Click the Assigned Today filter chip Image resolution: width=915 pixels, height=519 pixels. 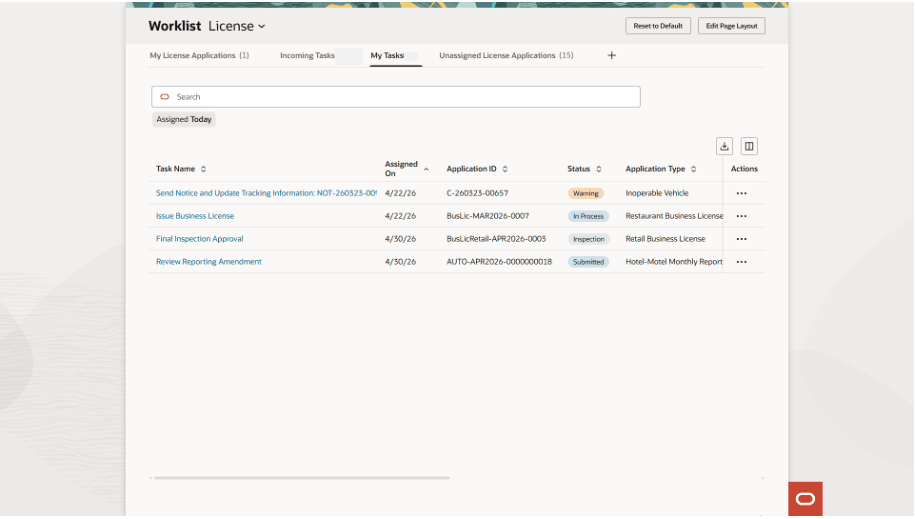(184, 119)
